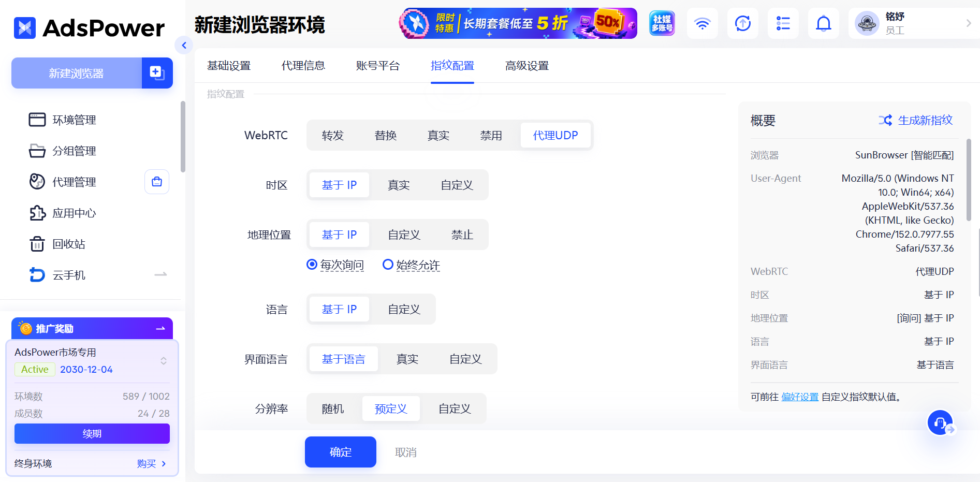980x482 pixels.
Task: Switch to 高级设置 tab
Action: [x=527, y=66]
